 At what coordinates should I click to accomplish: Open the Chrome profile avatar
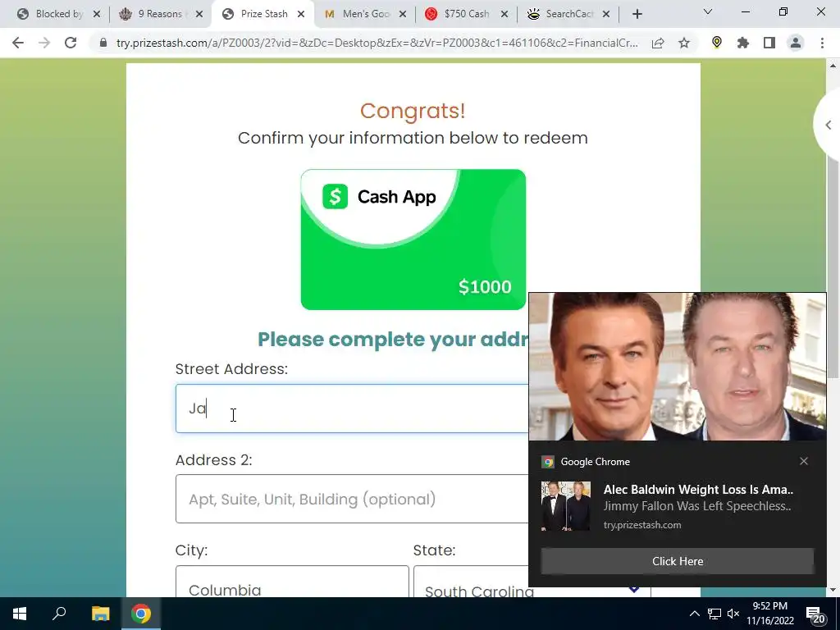(796, 43)
